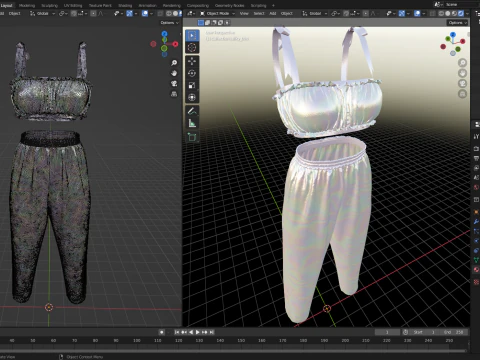The height and width of the screenshot is (360, 480).
Task: Switch to the Shading workspace tab
Action: pyautogui.click(x=125, y=5)
